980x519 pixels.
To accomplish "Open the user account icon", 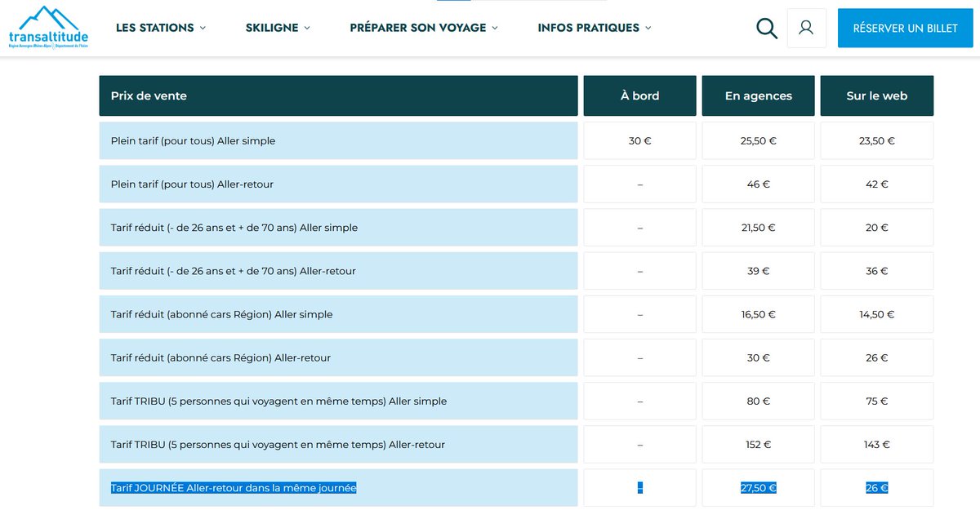I will (x=806, y=29).
